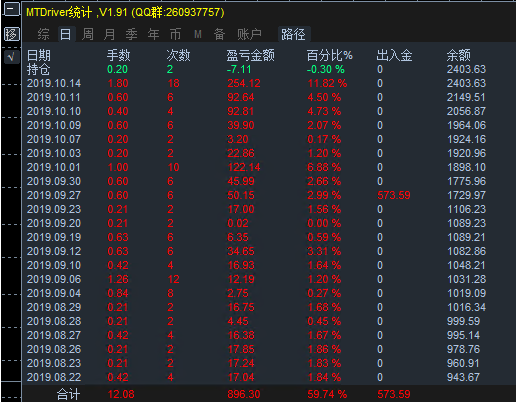Open the M tab
The height and width of the screenshot is (402, 516).
[198, 34]
